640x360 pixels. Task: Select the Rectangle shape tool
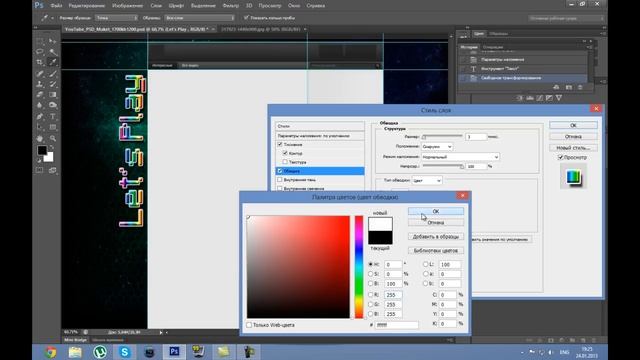(x=53, y=127)
